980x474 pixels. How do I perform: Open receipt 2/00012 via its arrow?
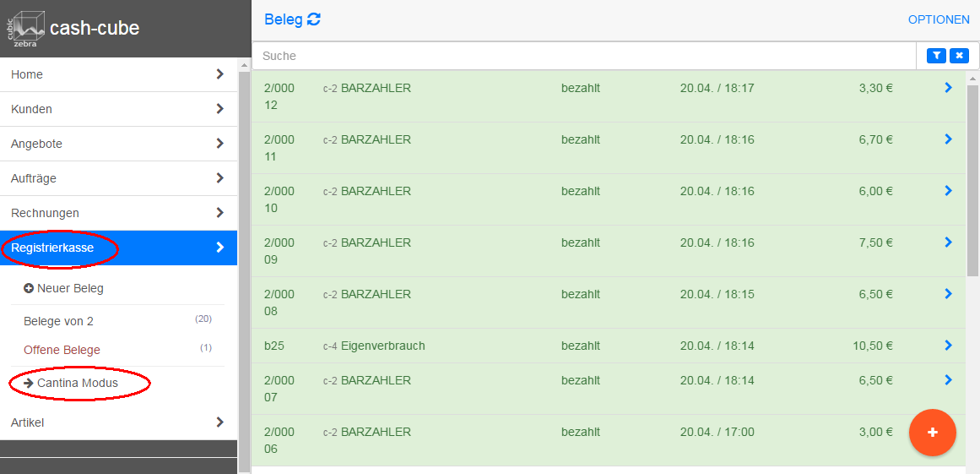click(948, 88)
